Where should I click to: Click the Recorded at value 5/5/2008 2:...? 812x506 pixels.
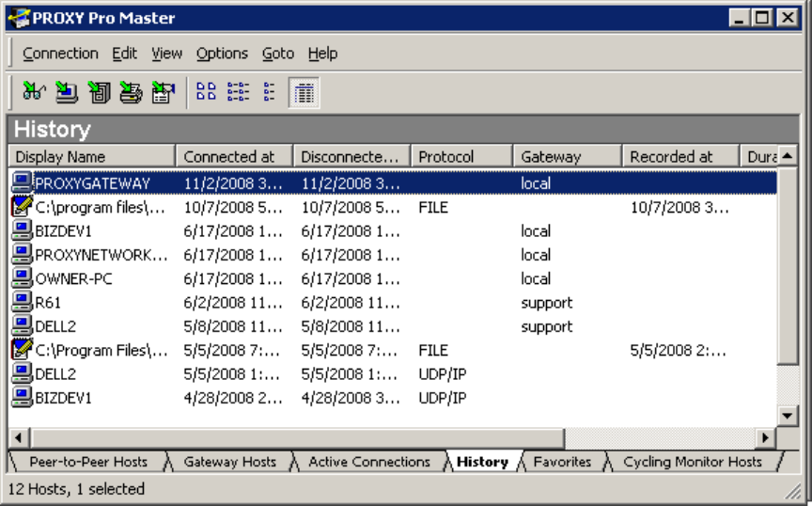[x=679, y=350]
